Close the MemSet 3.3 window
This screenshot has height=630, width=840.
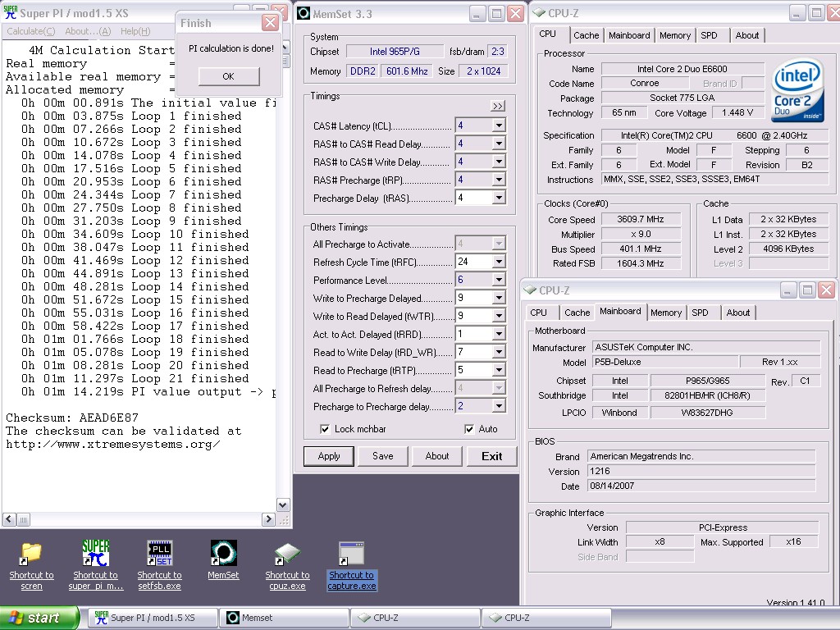[515, 14]
